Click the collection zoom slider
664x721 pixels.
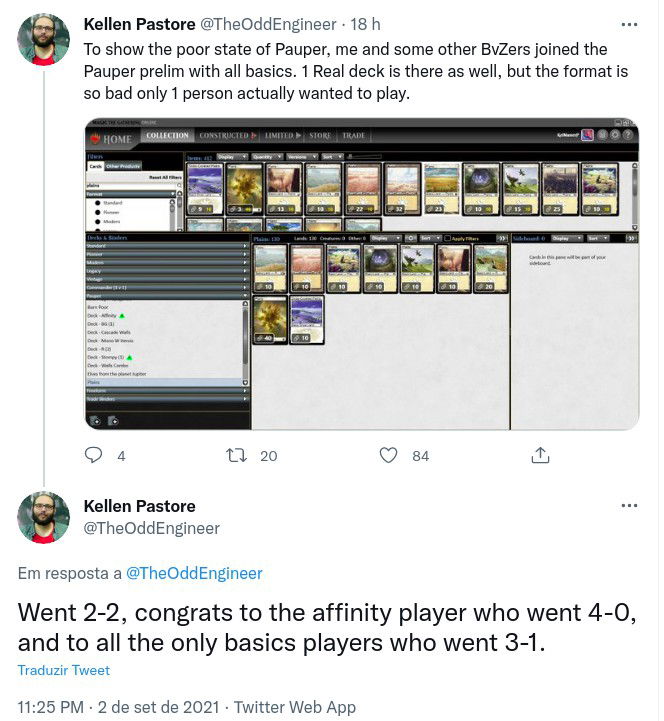(365, 157)
